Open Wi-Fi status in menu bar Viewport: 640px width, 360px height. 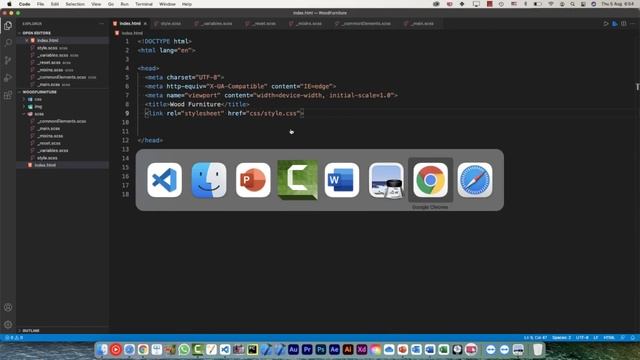click(551, 4)
